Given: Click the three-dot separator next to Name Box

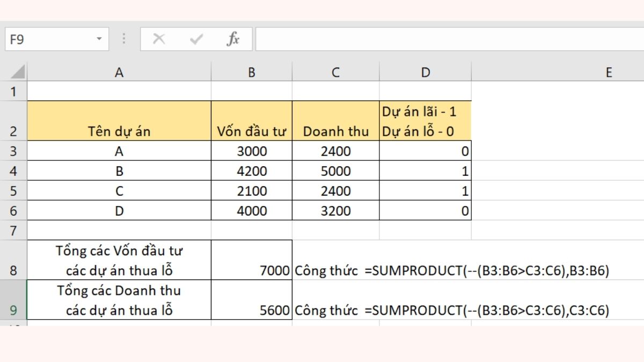Looking at the screenshot, I should [124, 39].
